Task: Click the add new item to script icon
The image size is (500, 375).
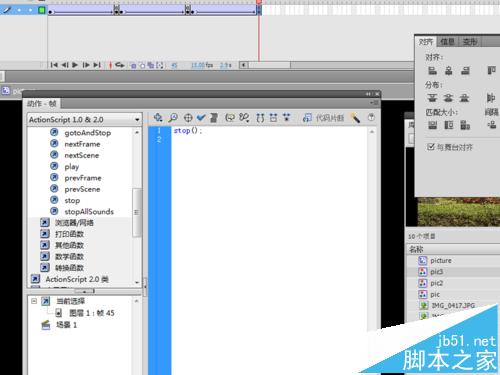Action: [158, 117]
